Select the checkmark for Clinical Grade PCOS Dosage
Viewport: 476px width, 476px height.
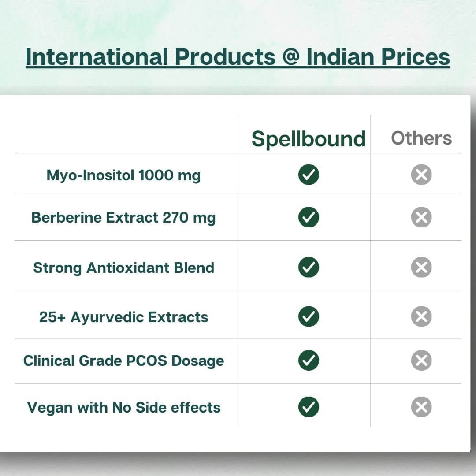click(x=309, y=361)
